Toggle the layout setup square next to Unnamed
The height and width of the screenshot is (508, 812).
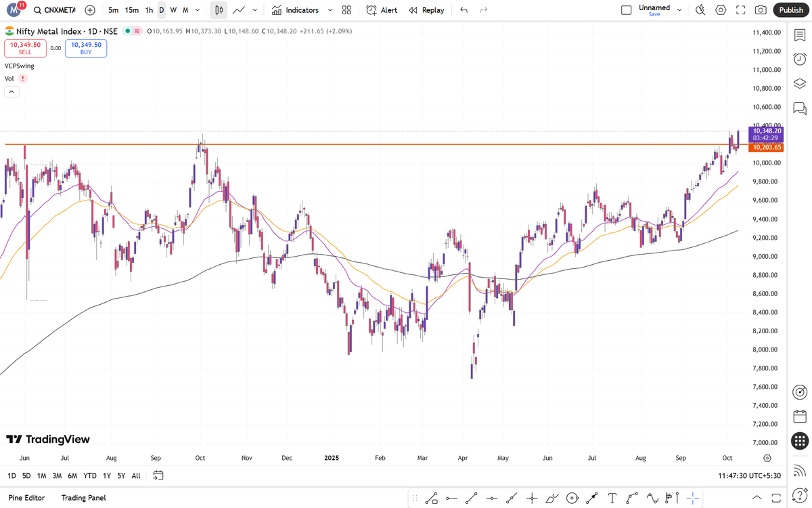point(626,10)
